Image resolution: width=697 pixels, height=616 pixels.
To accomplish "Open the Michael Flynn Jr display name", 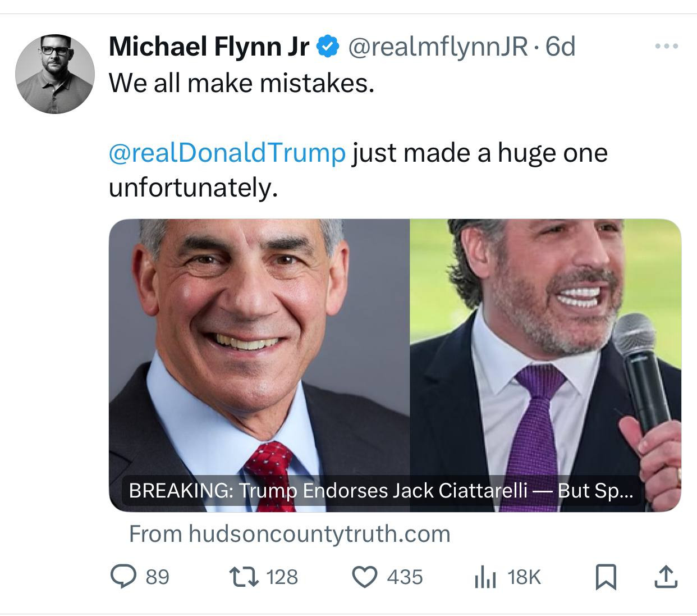I will 208,47.
